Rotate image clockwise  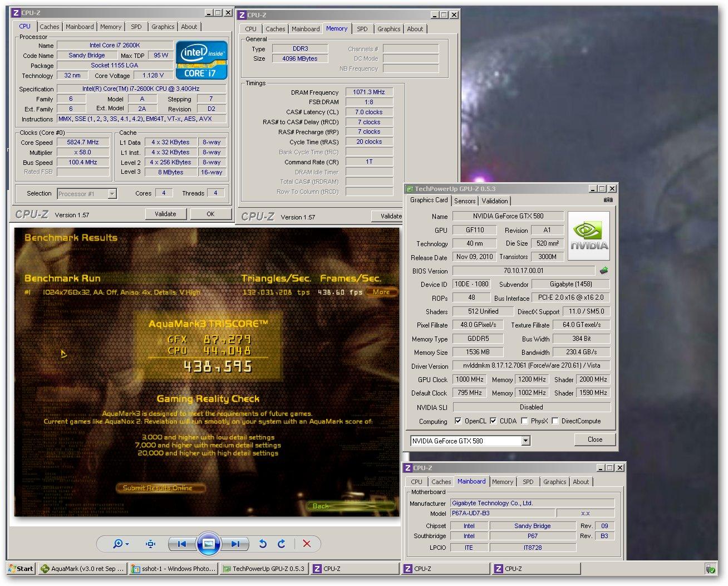[x=281, y=544]
